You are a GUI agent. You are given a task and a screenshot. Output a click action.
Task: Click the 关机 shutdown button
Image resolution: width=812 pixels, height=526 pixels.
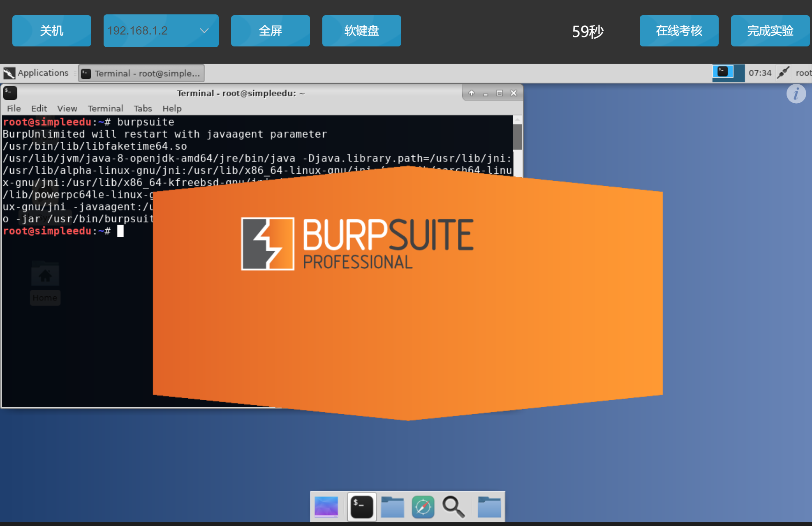click(x=52, y=31)
